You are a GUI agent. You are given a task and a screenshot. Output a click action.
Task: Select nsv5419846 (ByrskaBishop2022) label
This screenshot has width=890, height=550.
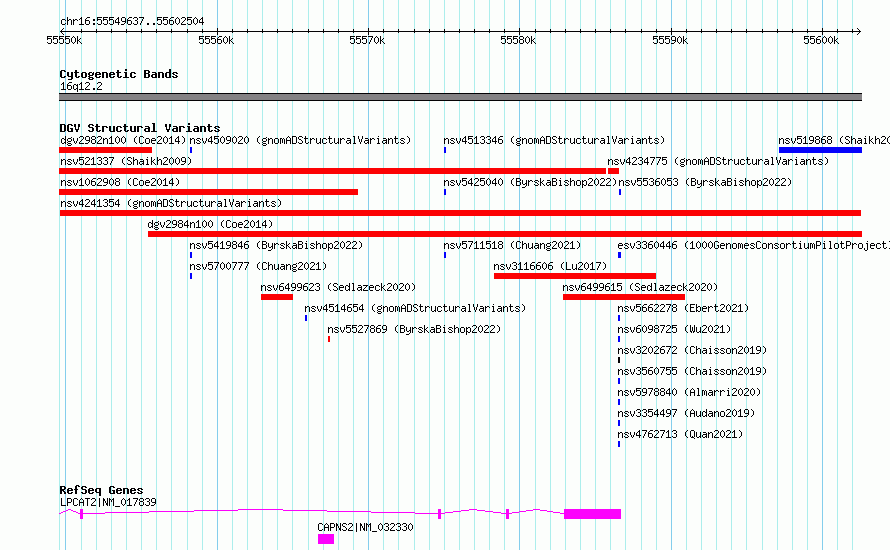[276, 245]
